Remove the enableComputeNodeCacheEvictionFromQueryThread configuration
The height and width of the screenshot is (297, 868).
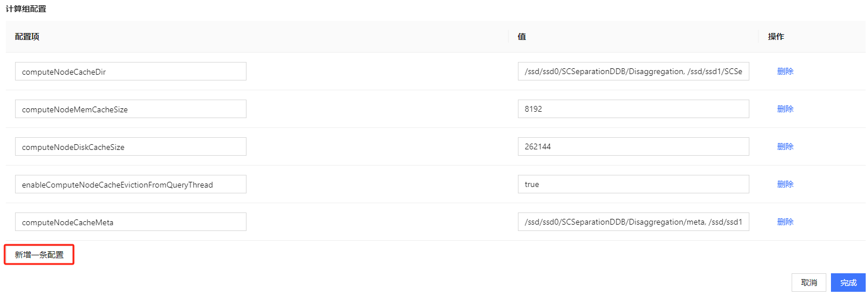[785, 184]
